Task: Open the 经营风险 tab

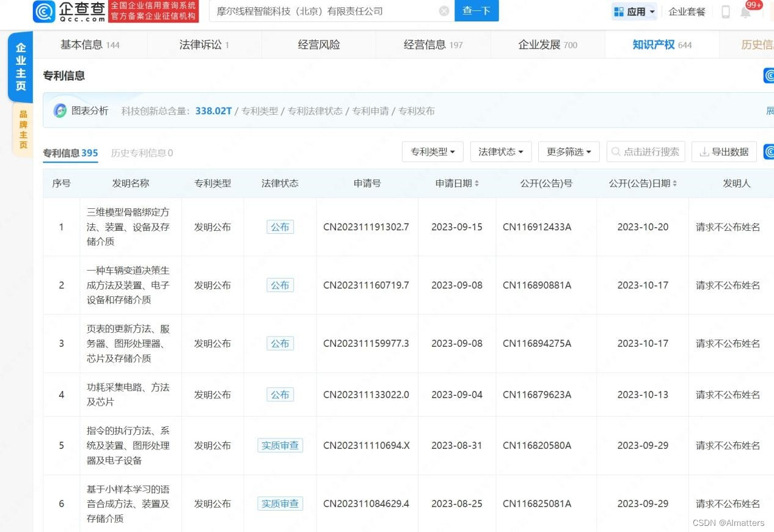Action: click(319, 45)
